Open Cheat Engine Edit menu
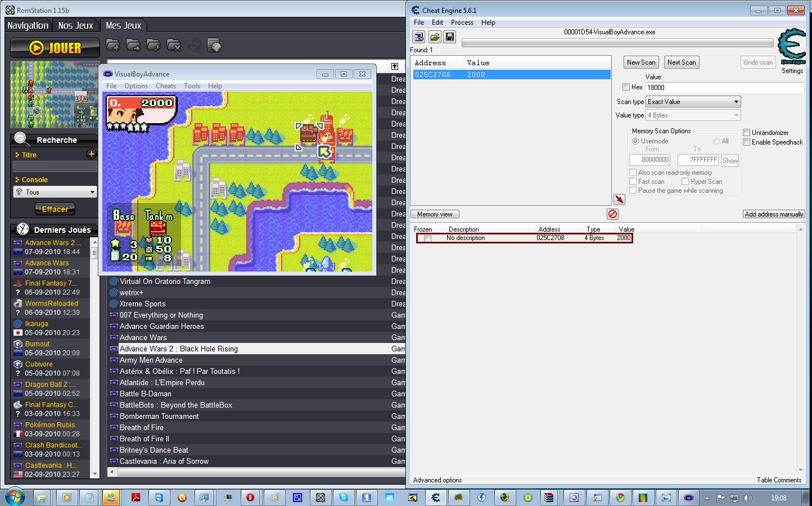 pos(437,22)
